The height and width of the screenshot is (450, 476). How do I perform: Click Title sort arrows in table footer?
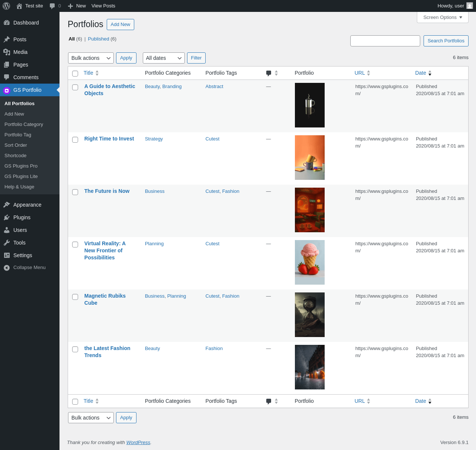pyautogui.click(x=97, y=401)
